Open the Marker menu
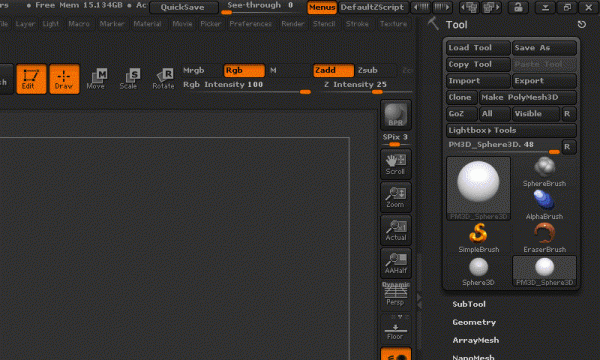 pyautogui.click(x=112, y=24)
